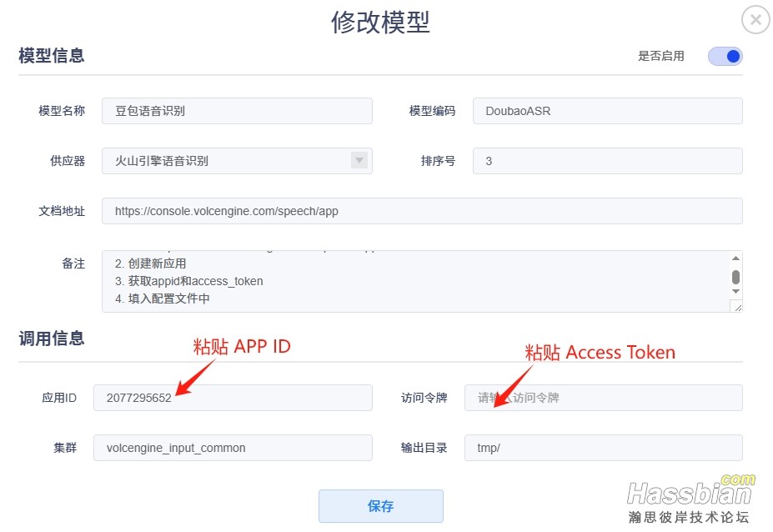This screenshot has width=773, height=532.
Task: Click the 集群 input field
Action: click(x=233, y=448)
